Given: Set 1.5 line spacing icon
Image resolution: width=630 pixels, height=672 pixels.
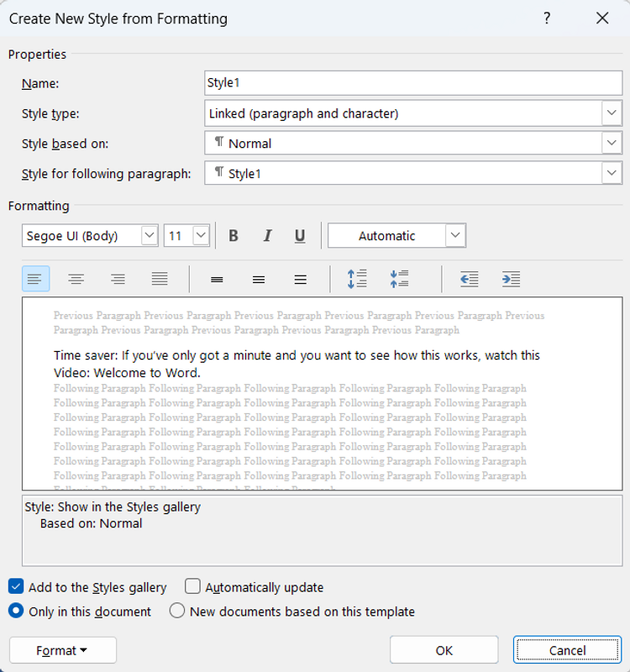Looking at the screenshot, I should coord(259,280).
